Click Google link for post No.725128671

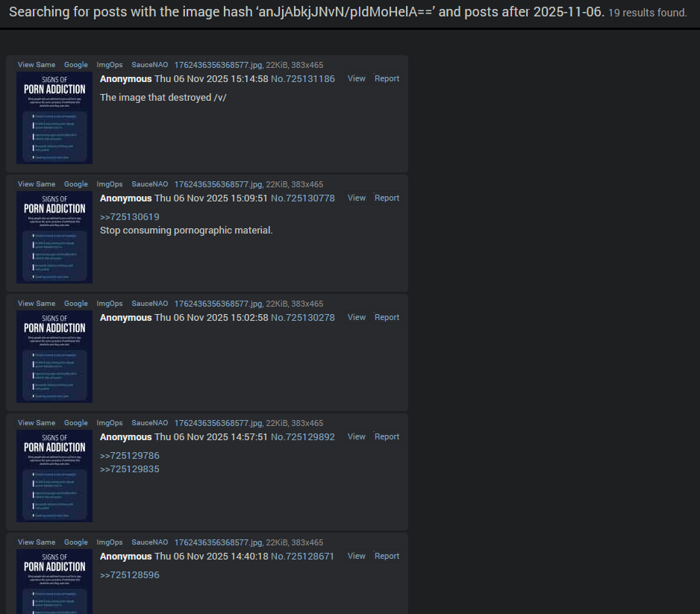tap(76, 542)
